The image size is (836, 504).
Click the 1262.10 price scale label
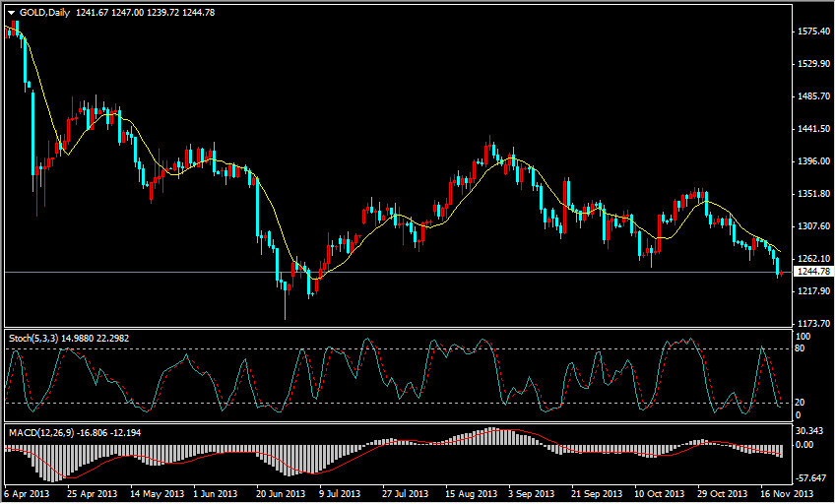pyautogui.click(x=813, y=259)
